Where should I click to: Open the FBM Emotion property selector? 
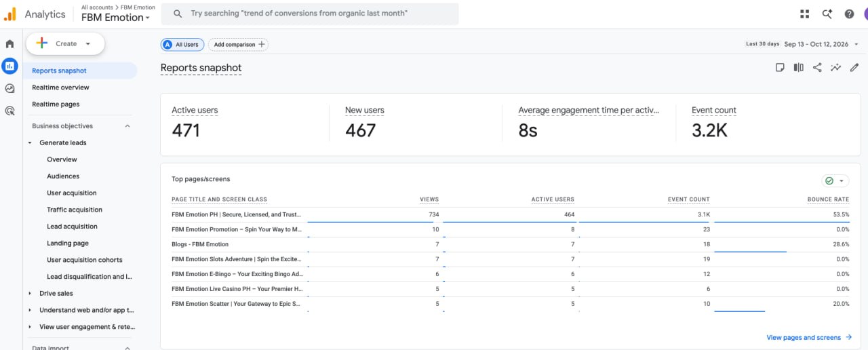tap(115, 18)
